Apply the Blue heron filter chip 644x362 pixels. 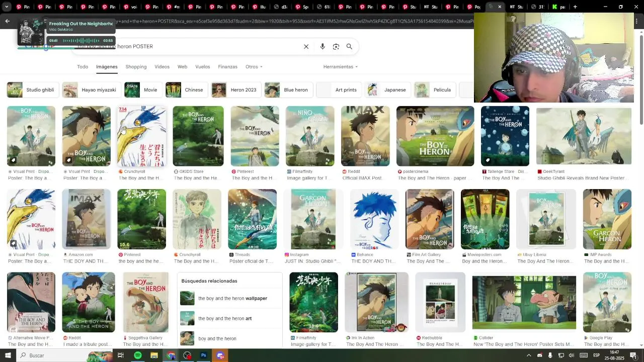[288, 90]
